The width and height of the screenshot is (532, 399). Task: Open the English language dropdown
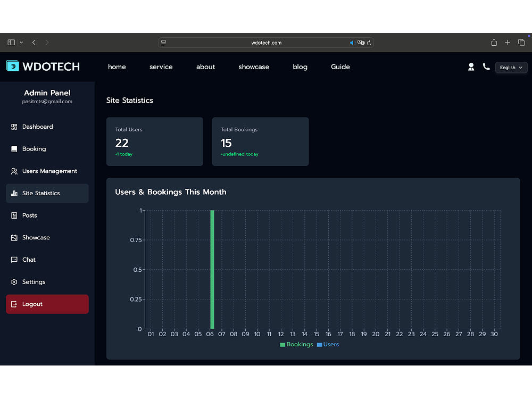511,68
